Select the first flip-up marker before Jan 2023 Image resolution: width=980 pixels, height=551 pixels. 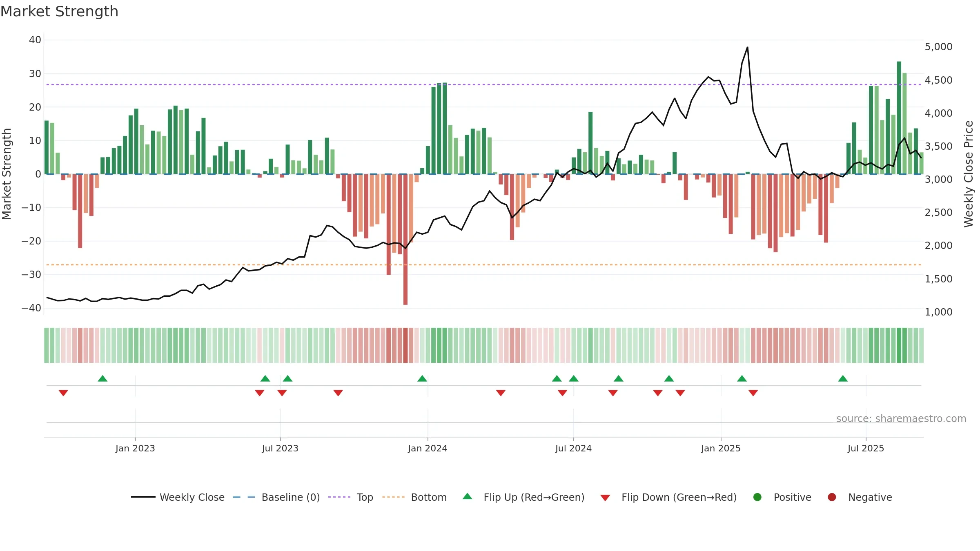pyautogui.click(x=102, y=378)
